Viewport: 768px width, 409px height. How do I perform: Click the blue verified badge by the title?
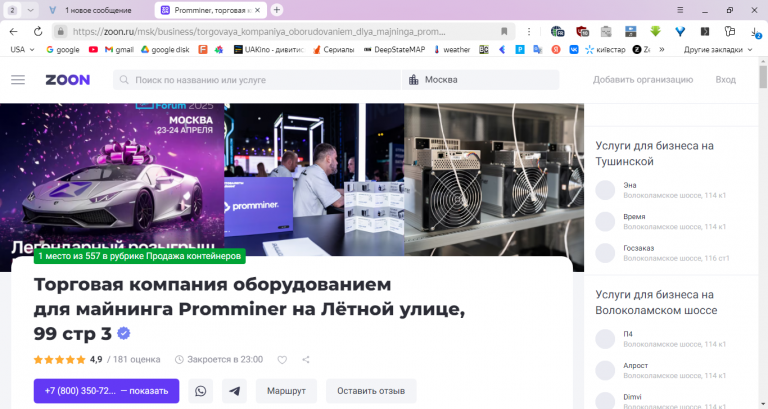point(124,334)
